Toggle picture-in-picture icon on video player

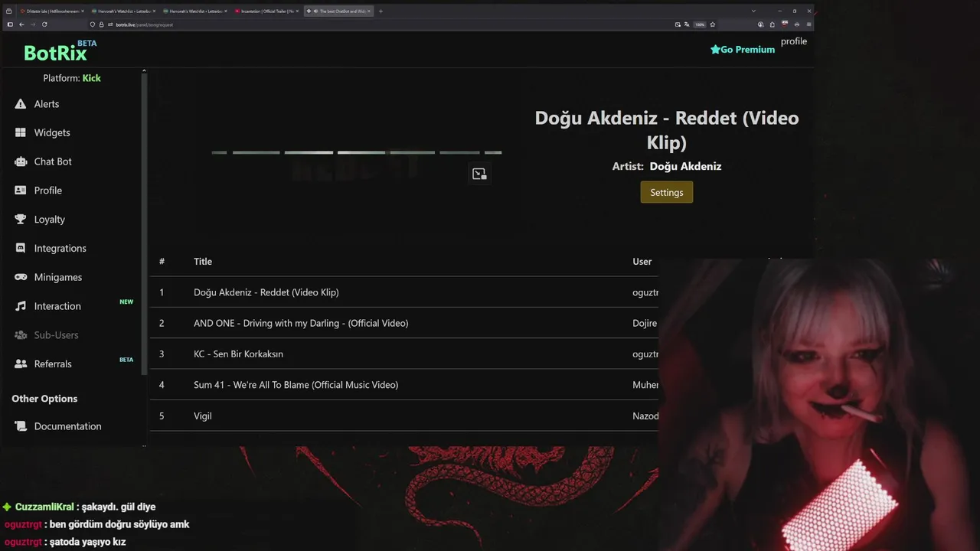coord(479,174)
